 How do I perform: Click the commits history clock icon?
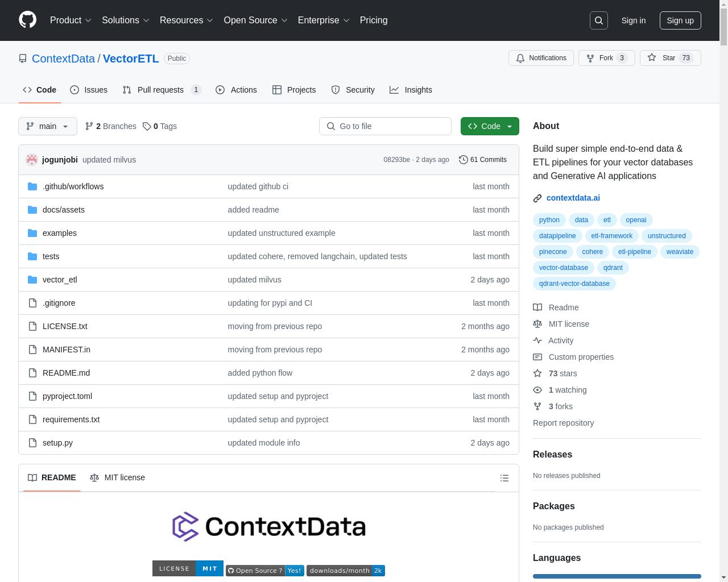pyautogui.click(x=464, y=160)
